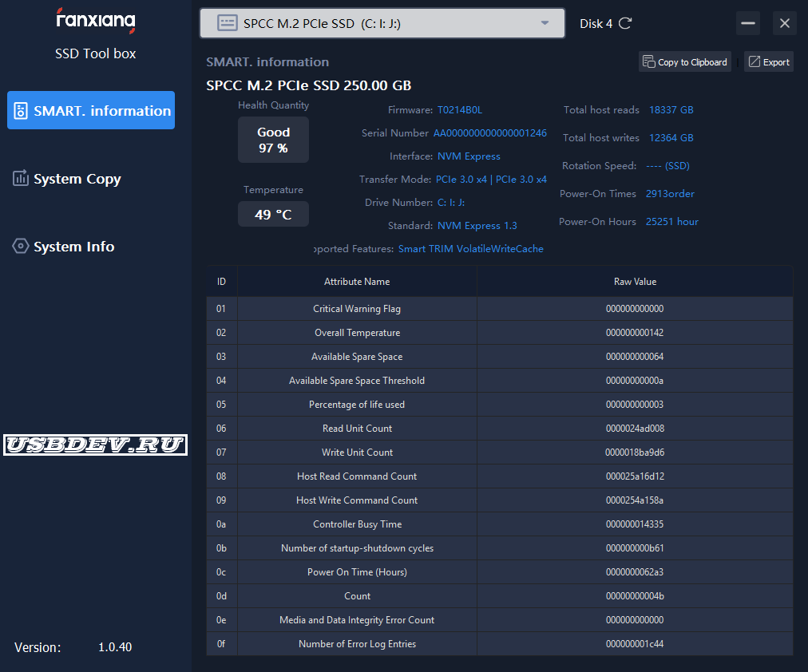Screen dimensions: 808x672
Task: Close the SSD Tool box window
Action: click(x=784, y=23)
